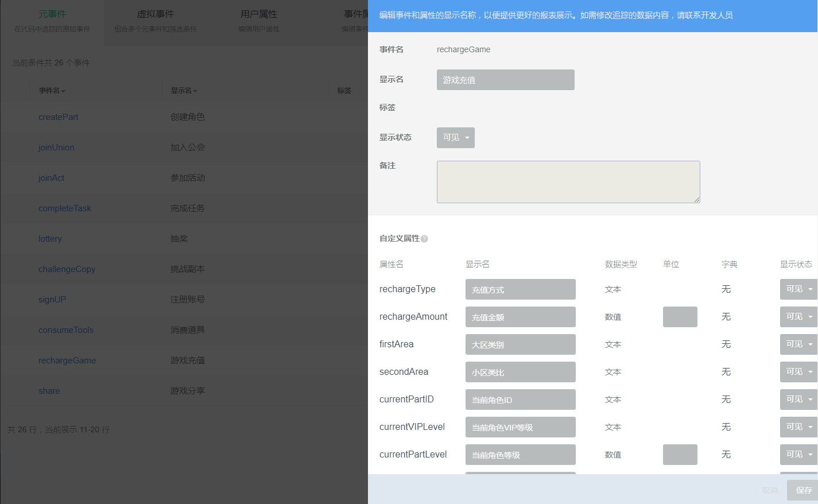The width and height of the screenshot is (818, 504).
Task: Click the rechargeGame event name value
Action: point(463,49)
